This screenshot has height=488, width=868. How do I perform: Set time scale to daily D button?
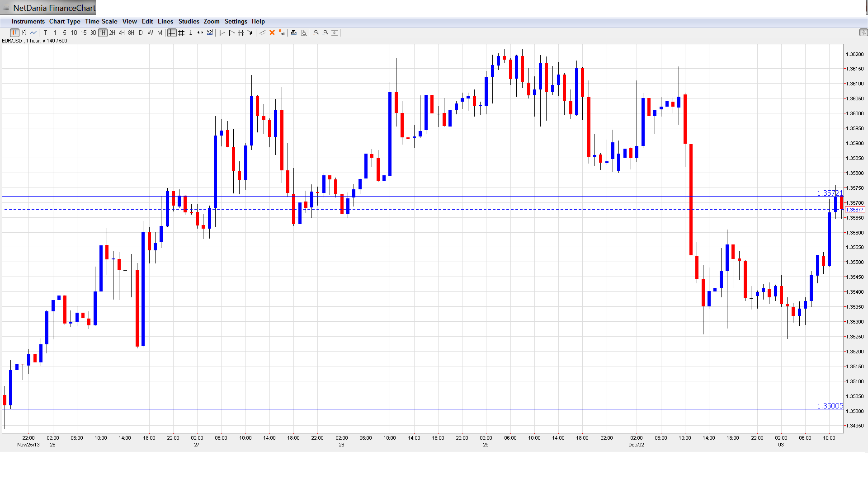click(x=141, y=33)
